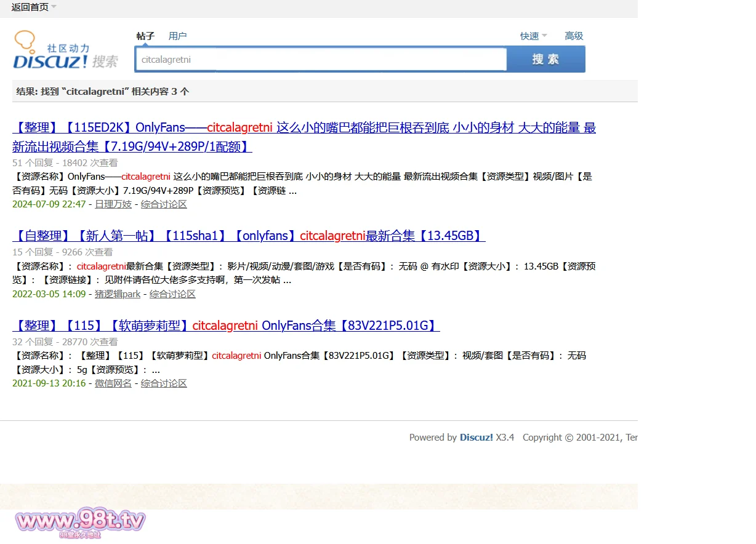Image resolution: width=756 pixels, height=544 pixels.
Task: Click the date 2024-07-09 22:47
Action: coord(49,204)
